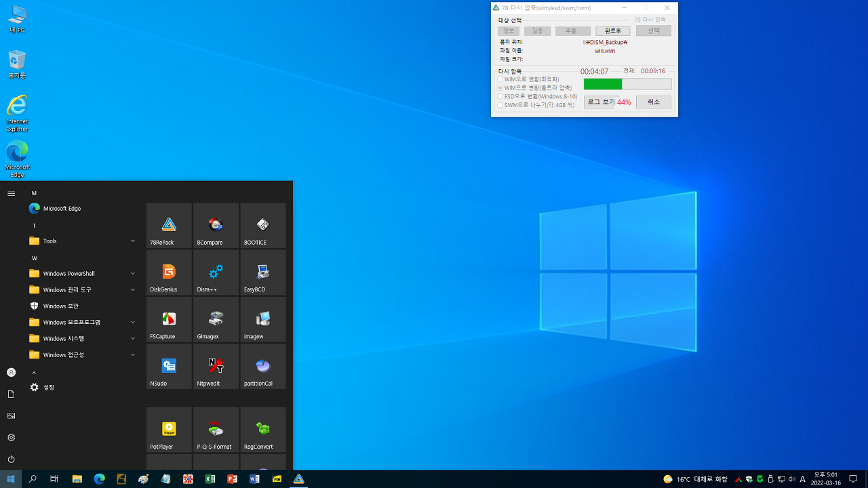Select SWM으로 나누기(각 4GB 씩) option
The width and height of the screenshot is (868, 488).
536,105
